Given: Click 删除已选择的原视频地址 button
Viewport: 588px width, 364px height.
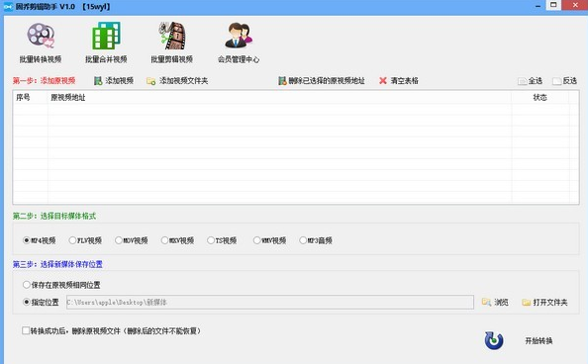Looking at the screenshot, I should [x=322, y=80].
